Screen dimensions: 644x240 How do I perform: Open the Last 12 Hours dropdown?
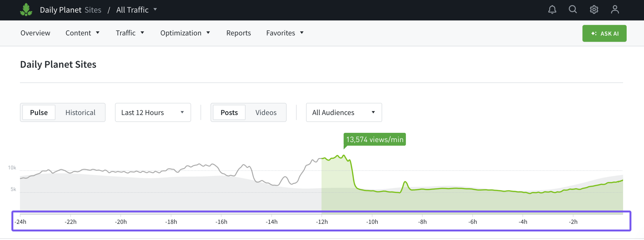(x=153, y=112)
